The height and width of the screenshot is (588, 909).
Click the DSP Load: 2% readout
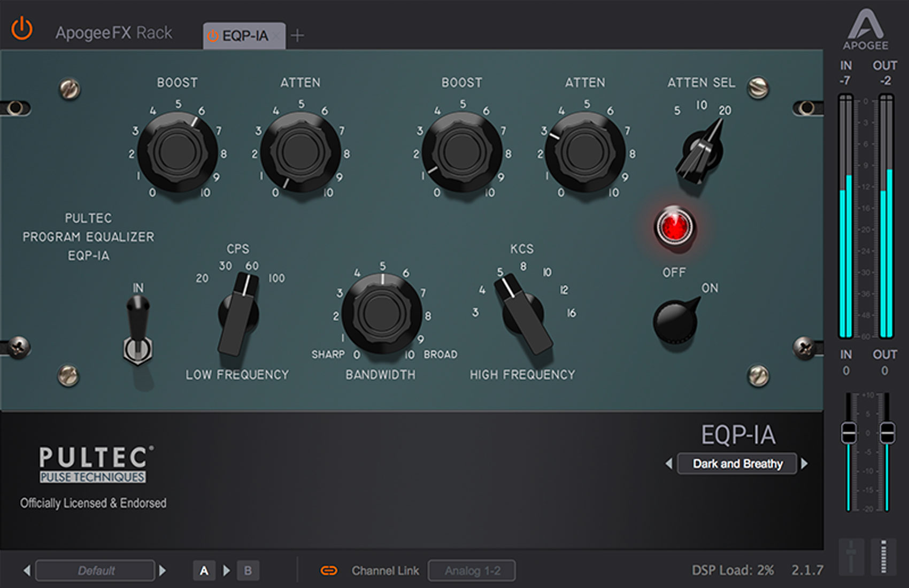point(733,570)
